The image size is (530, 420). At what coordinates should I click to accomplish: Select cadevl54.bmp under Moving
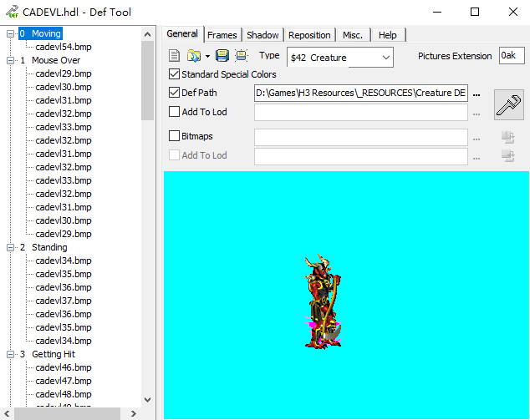coord(64,47)
